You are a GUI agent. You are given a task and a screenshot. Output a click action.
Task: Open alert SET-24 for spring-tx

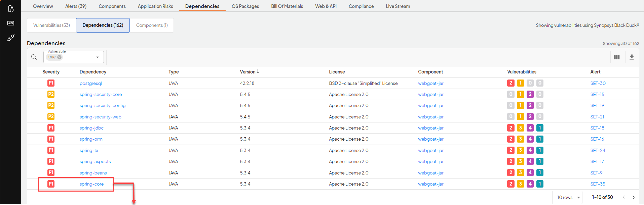(x=598, y=150)
